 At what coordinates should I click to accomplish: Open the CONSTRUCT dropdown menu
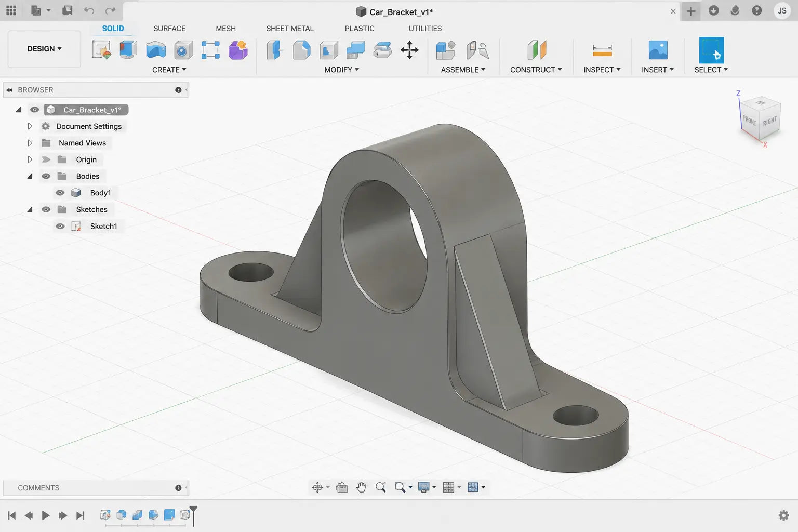536,70
